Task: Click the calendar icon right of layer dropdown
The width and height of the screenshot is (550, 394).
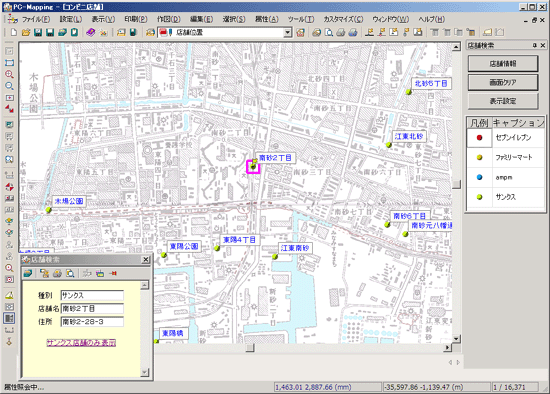Action: (300, 33)
